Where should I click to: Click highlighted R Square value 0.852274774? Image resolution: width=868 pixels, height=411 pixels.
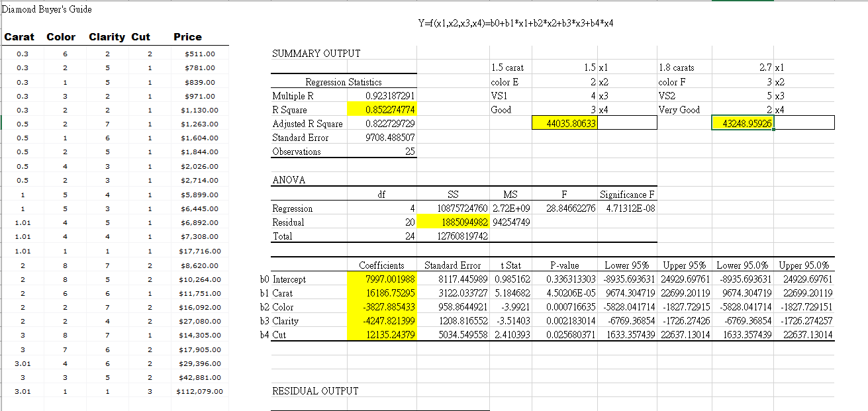[x=381, y=110]
